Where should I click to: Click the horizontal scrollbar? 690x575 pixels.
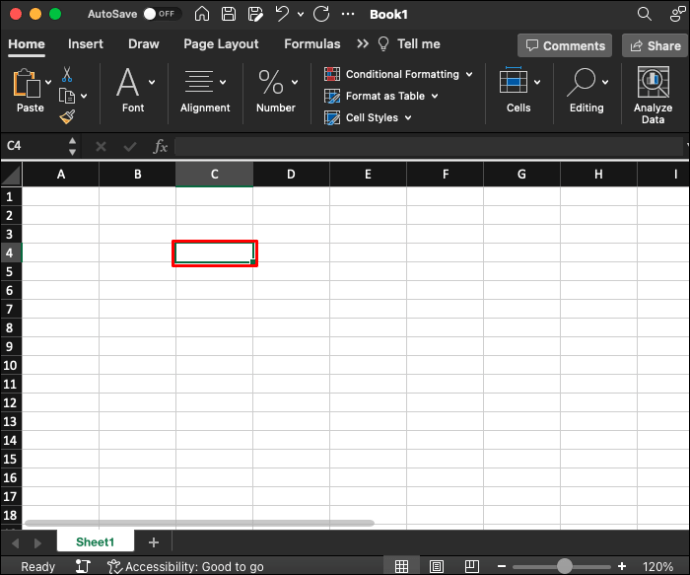[x=199, y=523]
